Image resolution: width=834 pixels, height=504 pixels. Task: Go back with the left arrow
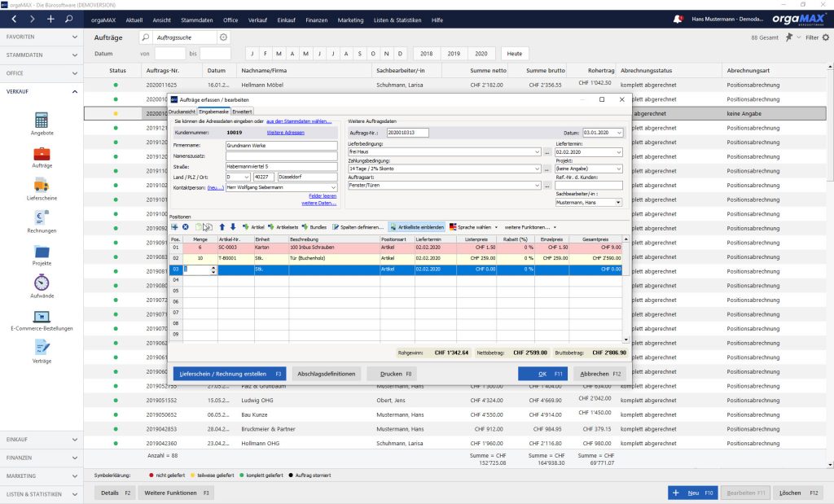15,20
